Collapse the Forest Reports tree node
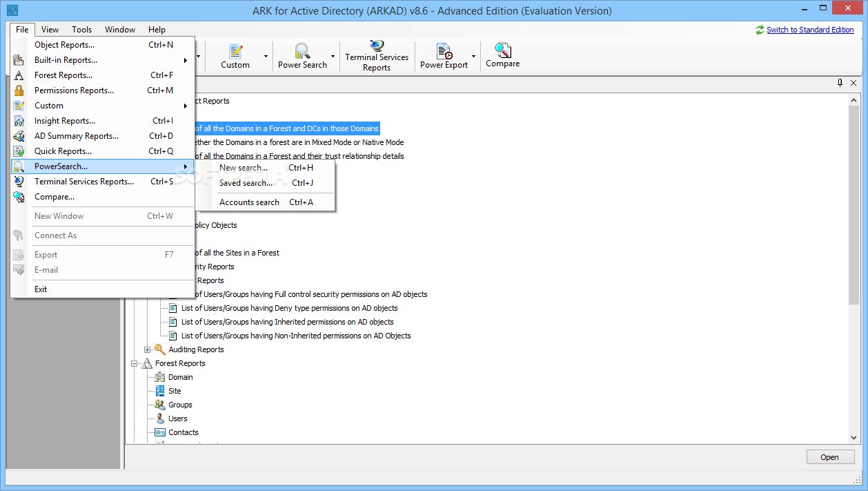This screenshot has width=868, height=491. 134,363
